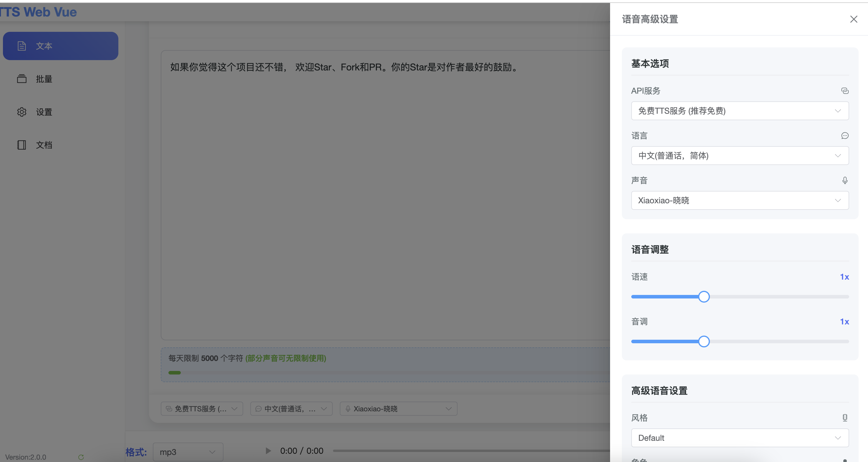
Task: Adjust the 语速 speed slider
Action: pos(704,296)
